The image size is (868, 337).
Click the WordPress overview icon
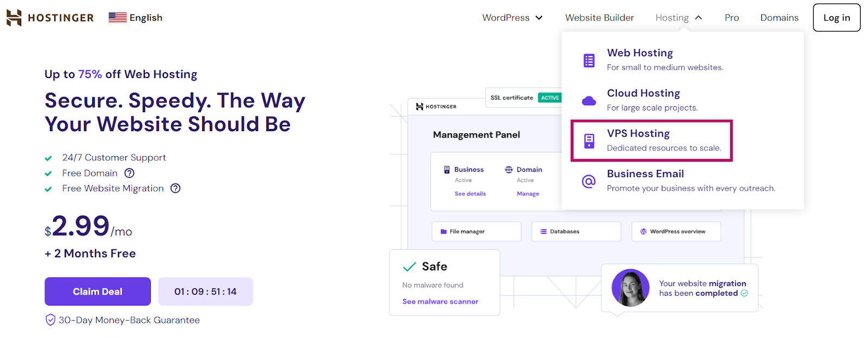click(643, 231)
